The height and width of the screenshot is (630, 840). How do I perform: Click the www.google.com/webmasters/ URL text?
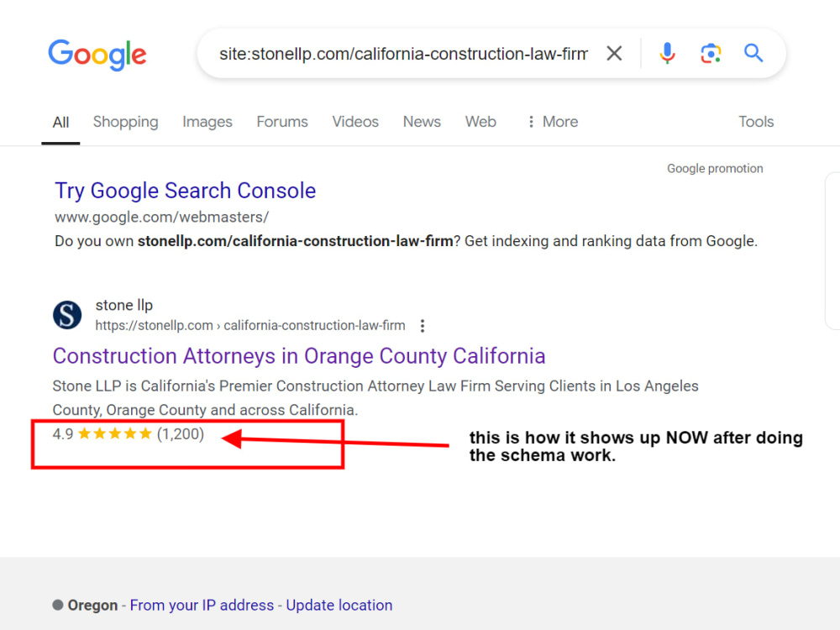(162, 217)
